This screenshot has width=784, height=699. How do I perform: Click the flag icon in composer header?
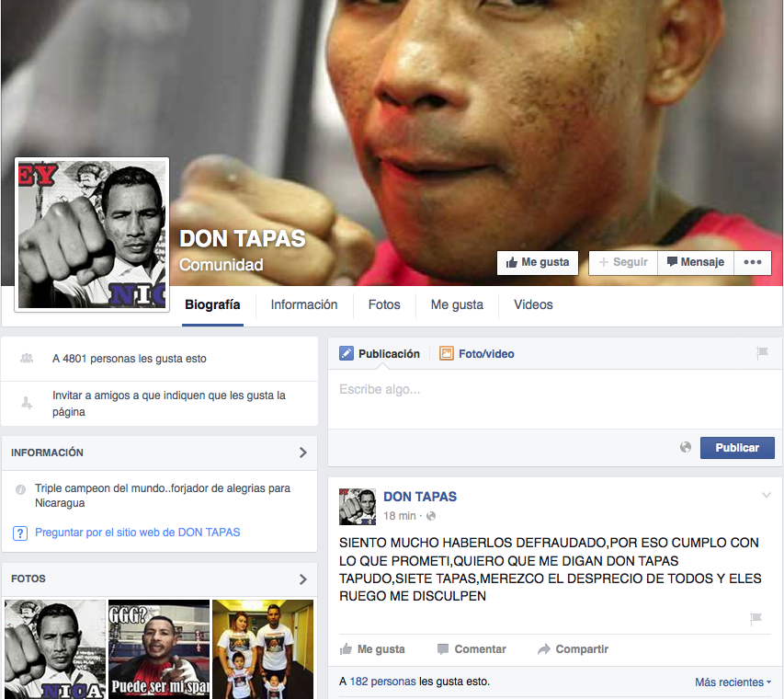point(762,353)
